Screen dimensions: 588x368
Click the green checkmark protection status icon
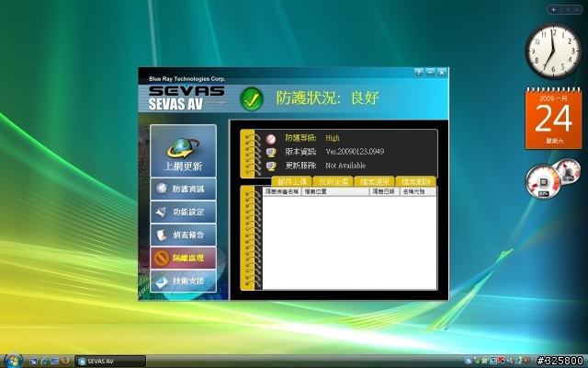(x=252, y=98)
